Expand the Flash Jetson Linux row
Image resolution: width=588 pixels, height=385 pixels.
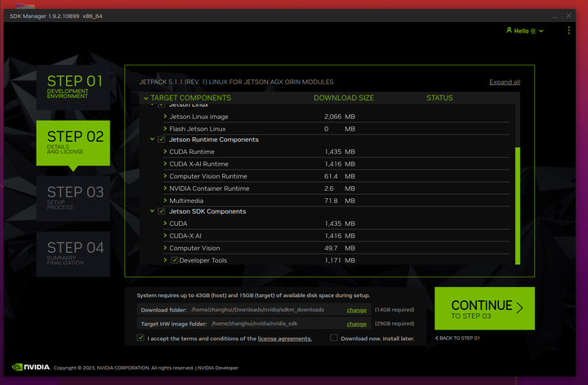click(x=165, y=128)
